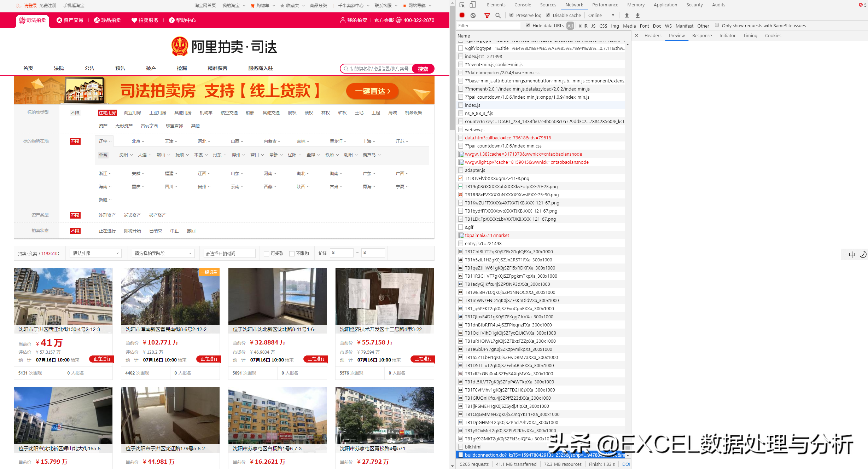
Task: Open 请选择拍卖阶段 dropdown
Action: [163, 253]
